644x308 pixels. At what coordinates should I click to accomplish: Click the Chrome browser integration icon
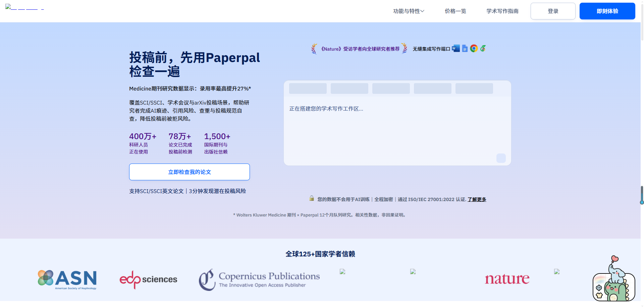474,49
